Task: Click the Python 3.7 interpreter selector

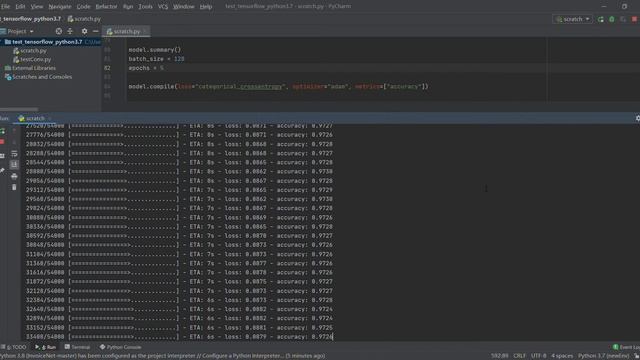Action: pyautogui.click(x=603, y=356)
